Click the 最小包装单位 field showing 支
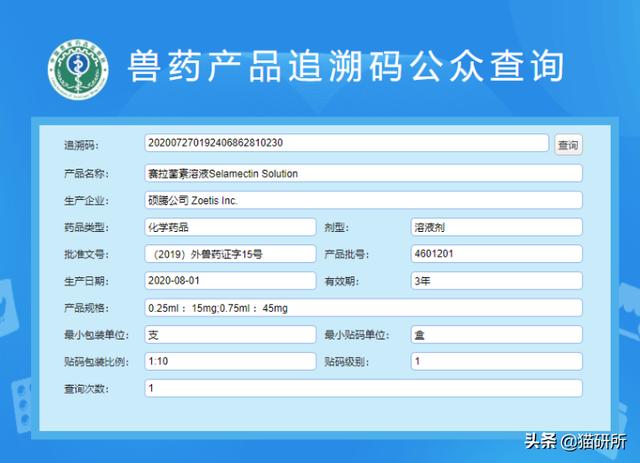This screenshot has width=640, height=463. (230, 335)
